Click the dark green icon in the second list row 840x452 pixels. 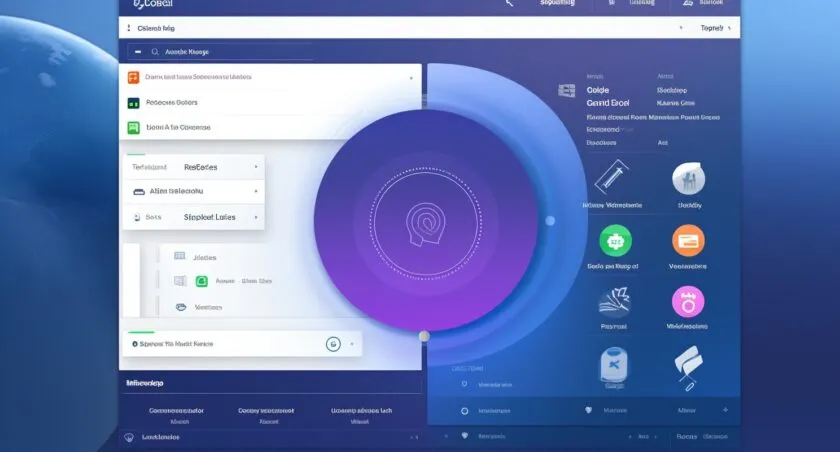(133, 103)
